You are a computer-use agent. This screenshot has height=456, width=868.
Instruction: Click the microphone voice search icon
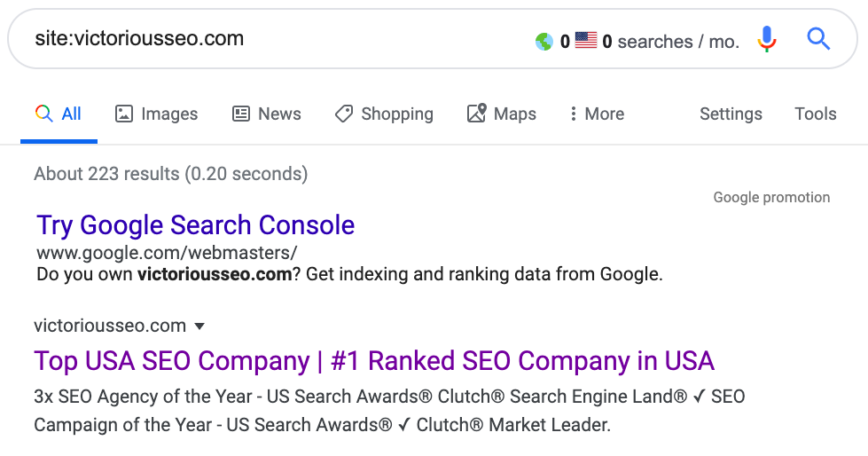pos(767,40)
